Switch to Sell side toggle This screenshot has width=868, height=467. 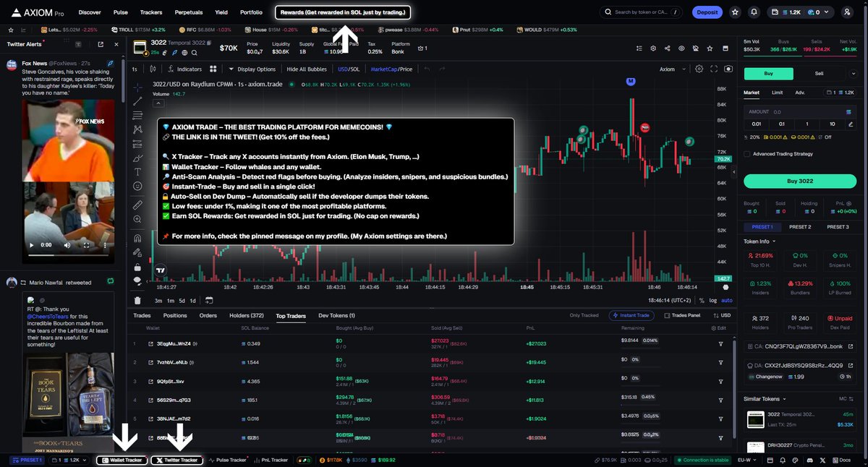click(819, 73)
